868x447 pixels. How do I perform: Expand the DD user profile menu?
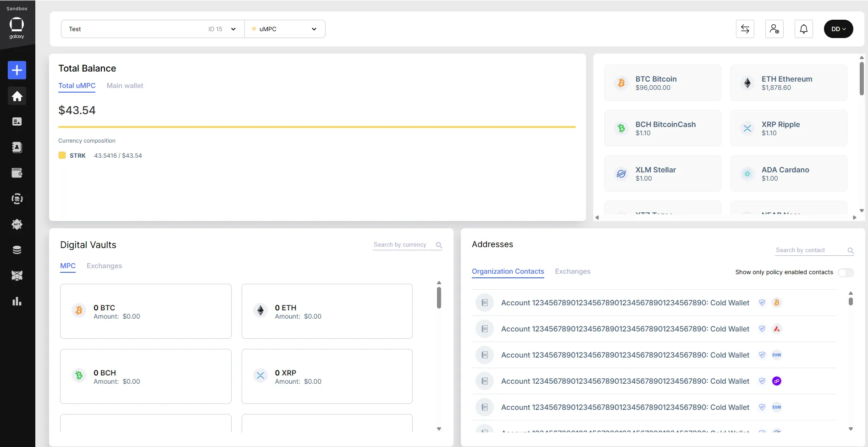pos(839,29)
